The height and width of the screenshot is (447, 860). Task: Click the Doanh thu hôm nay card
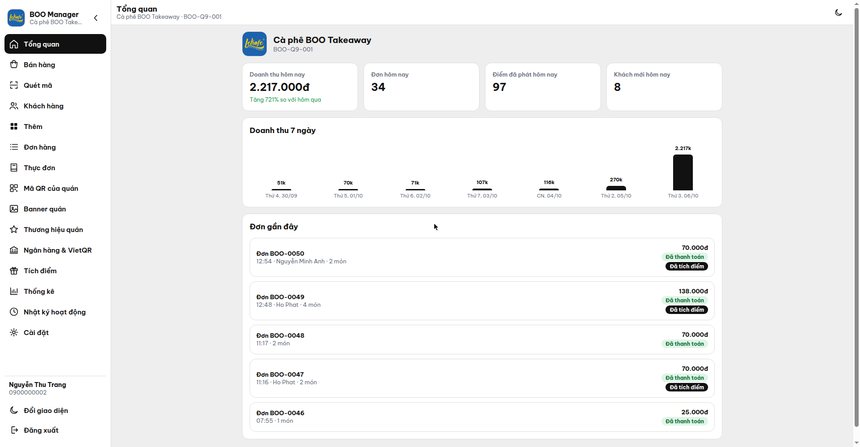[300, 87]
